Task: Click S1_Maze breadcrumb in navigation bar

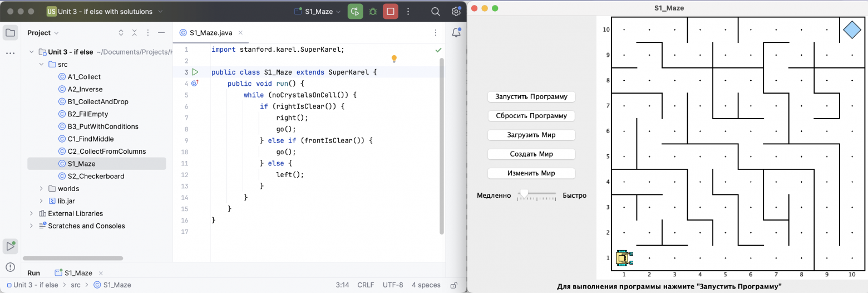Action: tap(112, 285)
